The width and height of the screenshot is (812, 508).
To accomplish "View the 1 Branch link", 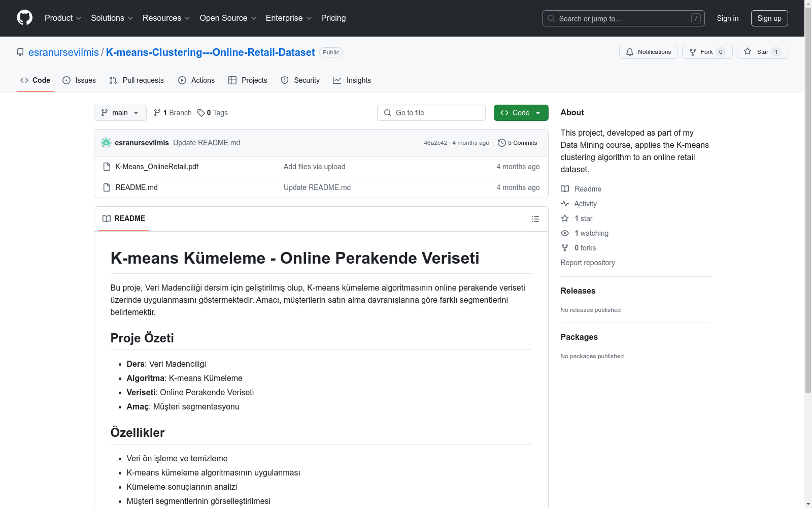I will point(173,113).
